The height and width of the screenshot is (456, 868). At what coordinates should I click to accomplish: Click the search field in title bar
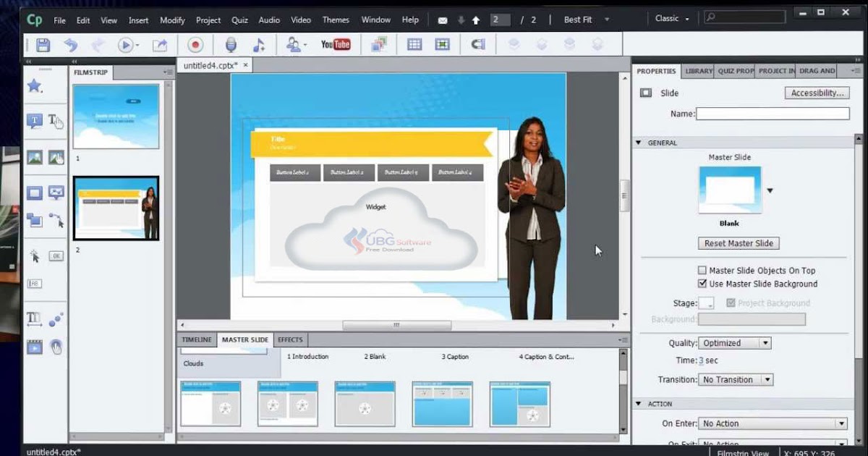(x=745, y=17)
